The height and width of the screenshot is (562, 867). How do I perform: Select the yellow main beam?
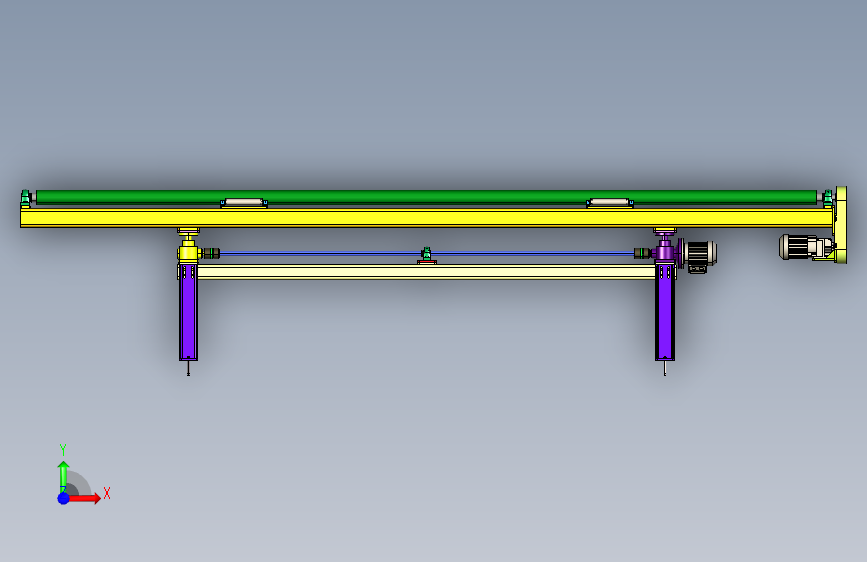(x=427, y=218)
